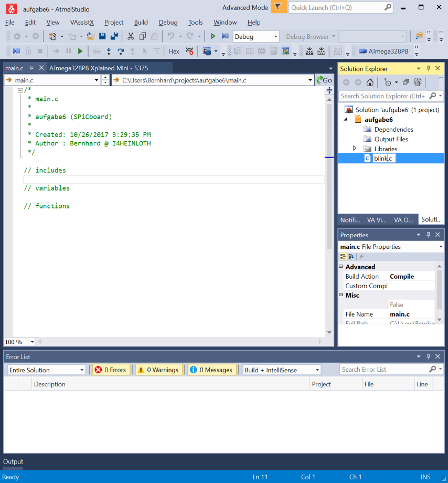Click the Save All toolbar icon

(113, 36)
